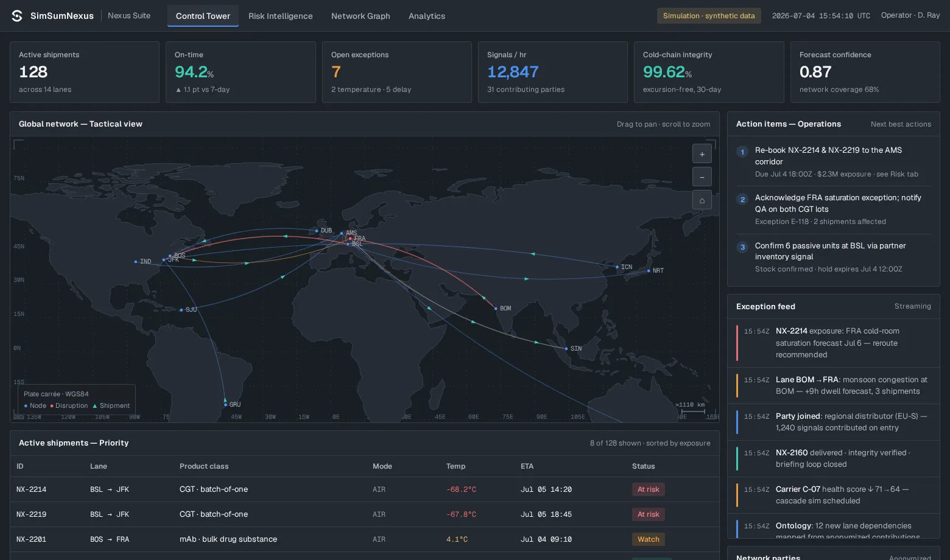Click the Watch status badge for NX-2201
950x560 pixels.
point(649,539)
